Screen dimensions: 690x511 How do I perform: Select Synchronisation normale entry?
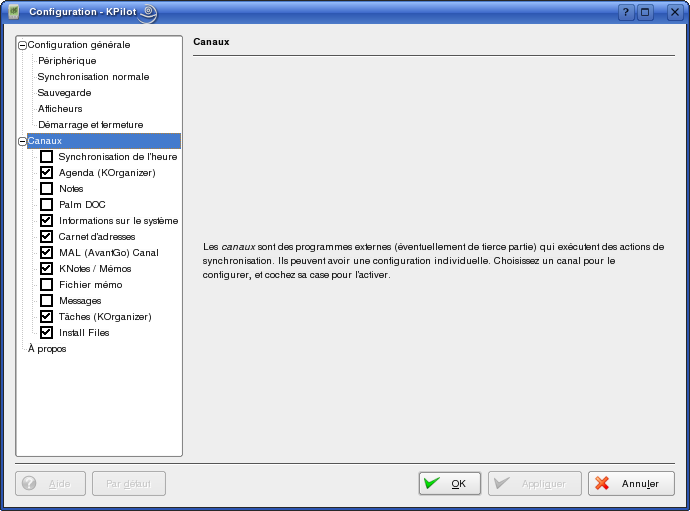[93, 77]
